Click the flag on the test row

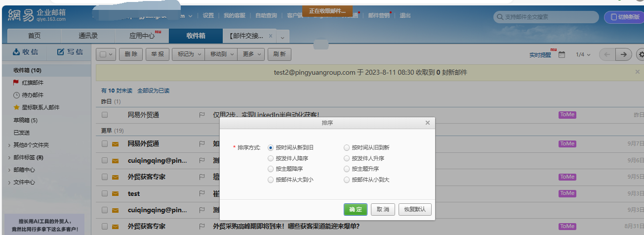pyautogui.click(x=201, y=193)
